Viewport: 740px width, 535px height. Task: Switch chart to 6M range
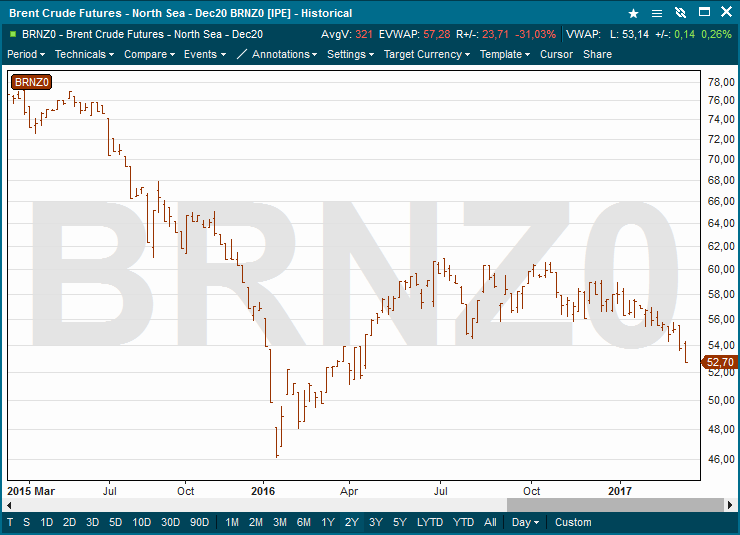pyautogui.click(x=304, y=522)
